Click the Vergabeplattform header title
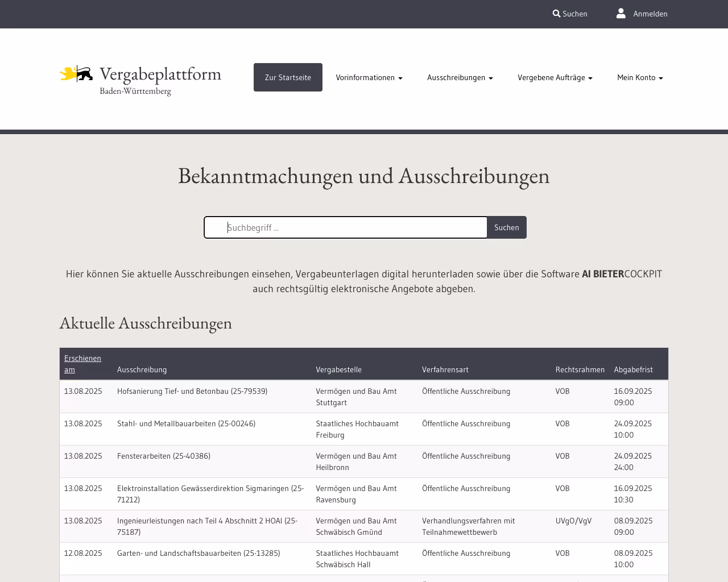The width and height of the screenshot is (728, 582). click(x=160, y=73)
